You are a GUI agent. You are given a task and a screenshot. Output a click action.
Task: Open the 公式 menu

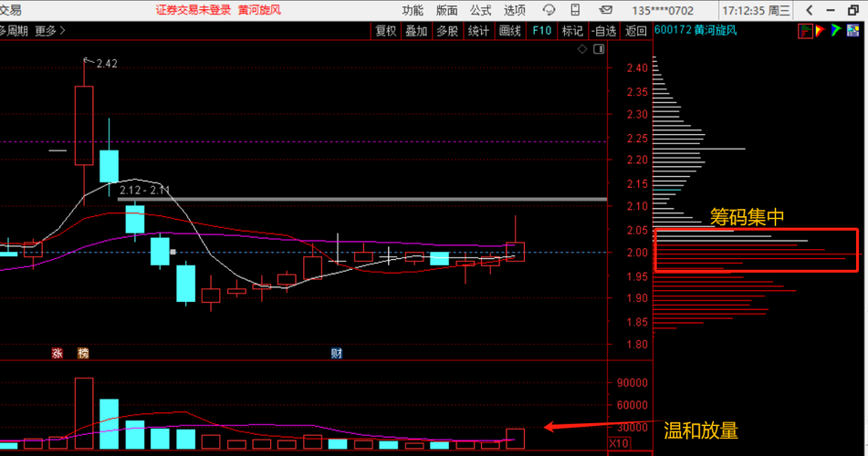[x=480, y=11]
